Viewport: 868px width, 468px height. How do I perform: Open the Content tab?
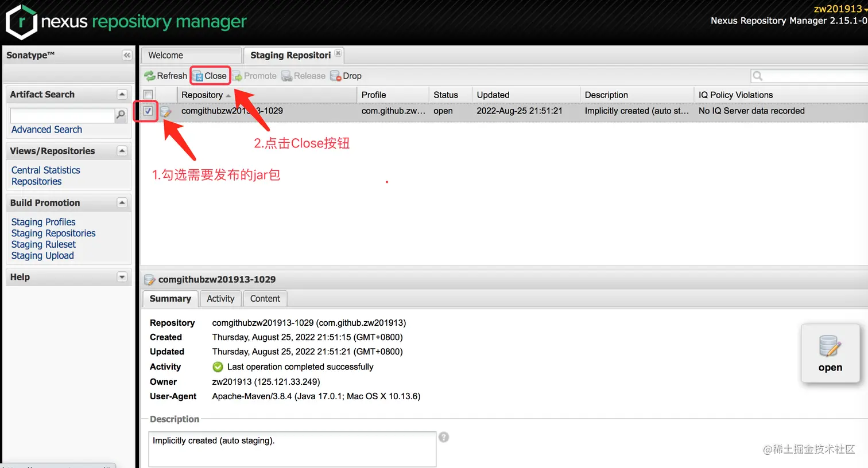tap(265, 299)
